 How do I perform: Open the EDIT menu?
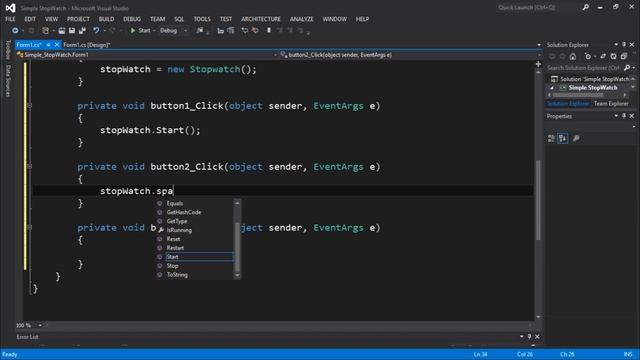(x=30, y=19)
